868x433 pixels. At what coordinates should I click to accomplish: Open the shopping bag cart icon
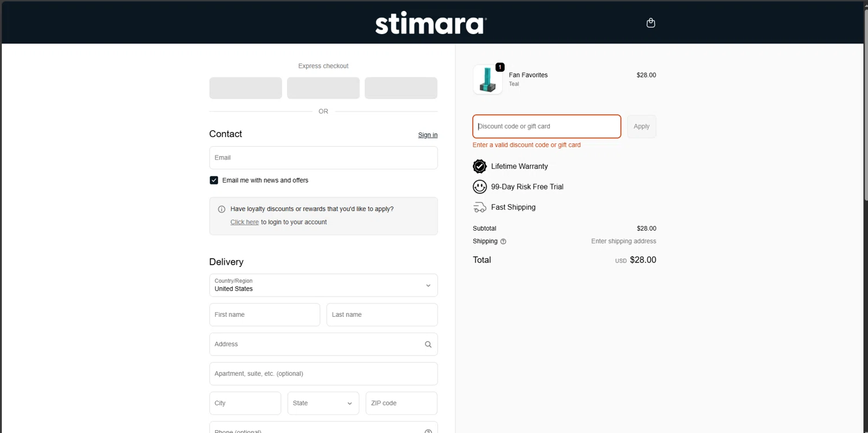tap(650, 23)
